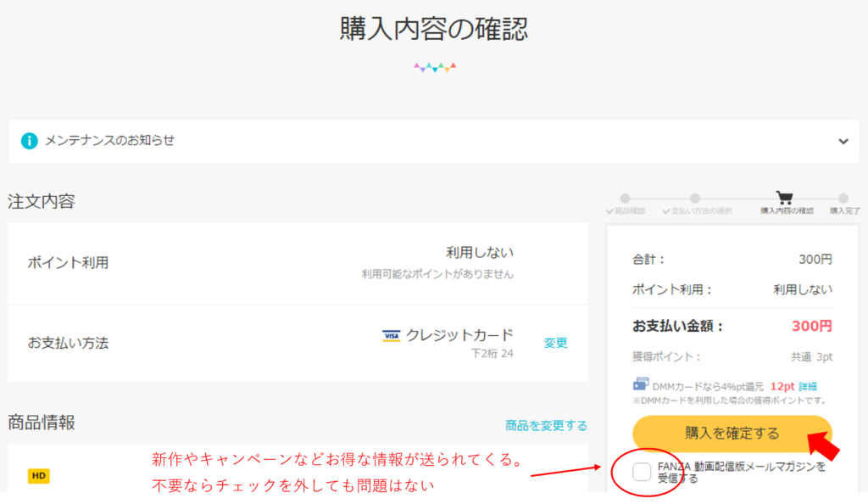Viewport: 868px width, 504px height.
Task: Click the VISA card logo
Action: 391,336
